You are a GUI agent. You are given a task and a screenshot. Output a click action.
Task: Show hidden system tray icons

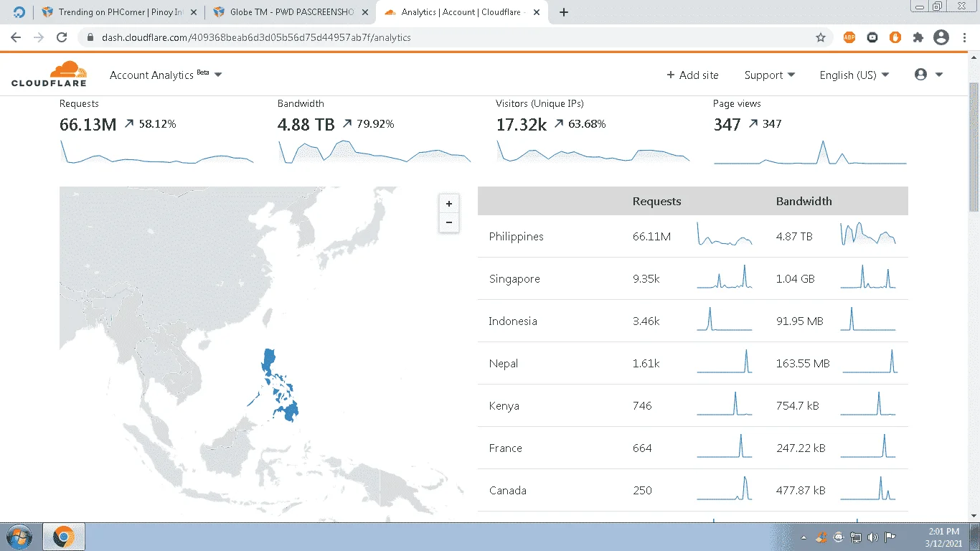click(x=804, y=537)
